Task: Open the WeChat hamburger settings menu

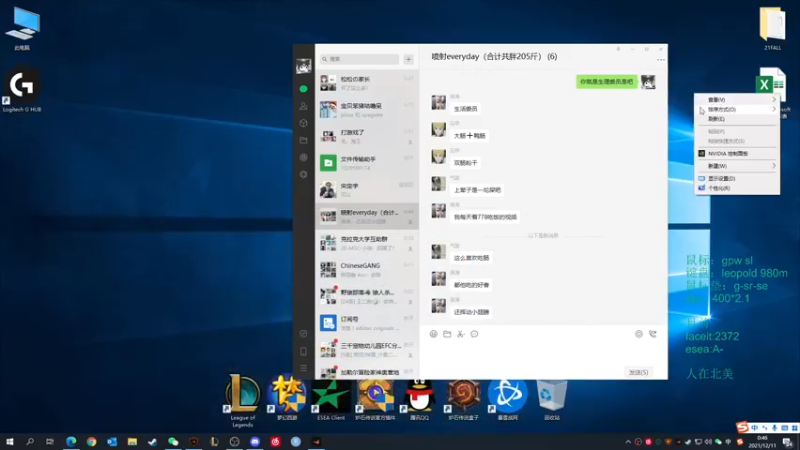Action: [x=303, y=368]
